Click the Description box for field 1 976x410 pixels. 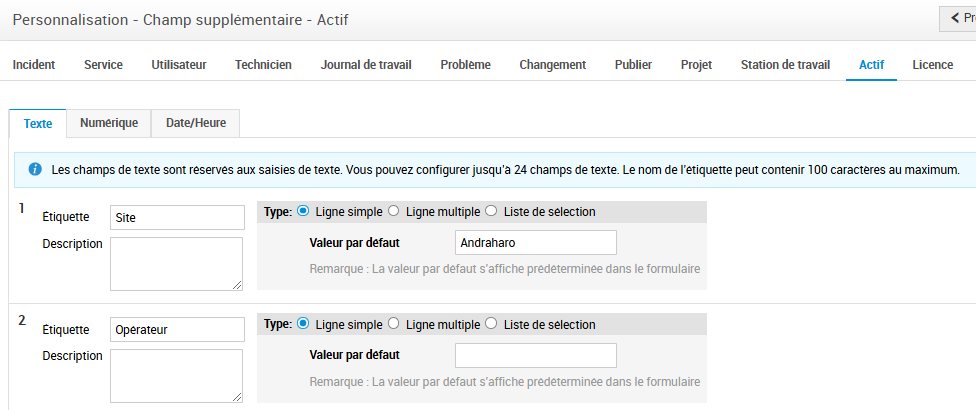176,264
